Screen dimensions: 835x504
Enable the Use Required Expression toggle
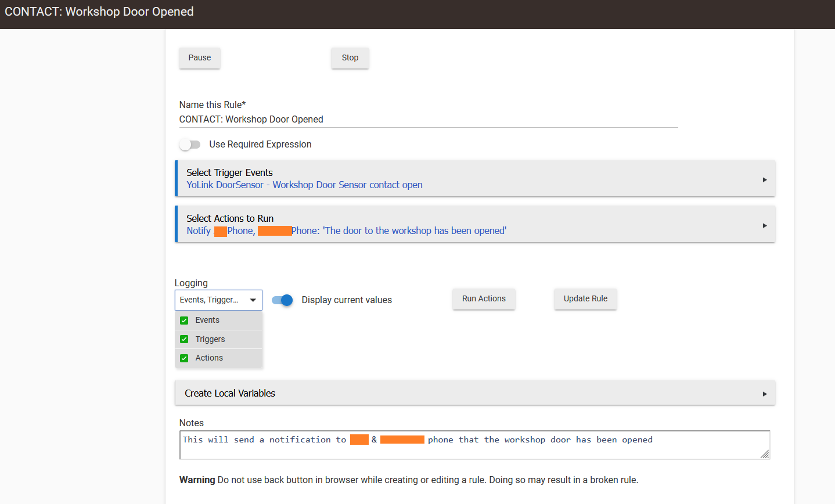190,144
